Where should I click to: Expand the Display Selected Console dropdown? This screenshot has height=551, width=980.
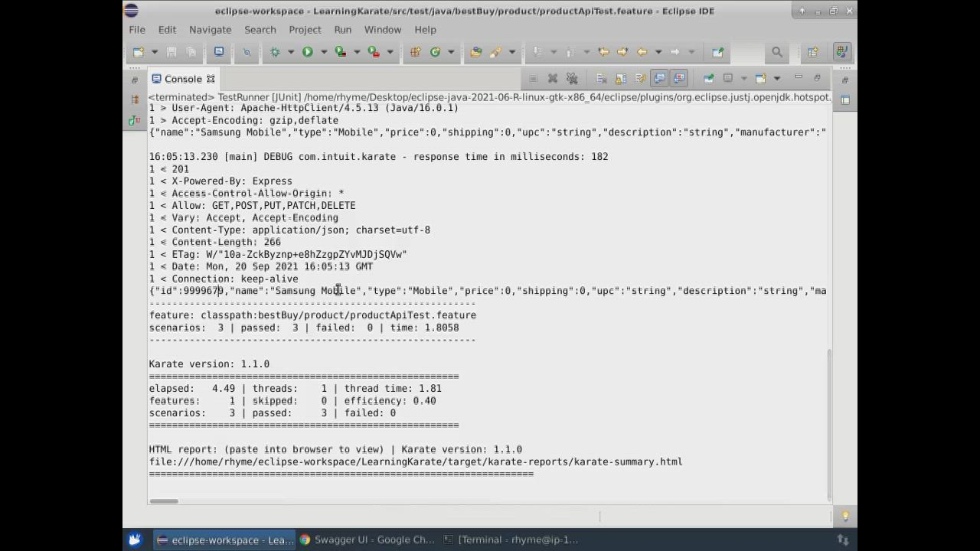[x=743, y=78]
